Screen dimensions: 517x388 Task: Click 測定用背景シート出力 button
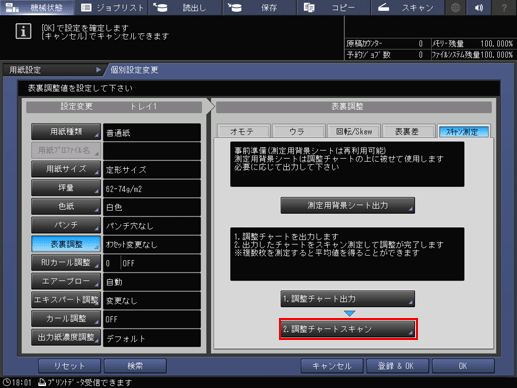tap(348, 205)
